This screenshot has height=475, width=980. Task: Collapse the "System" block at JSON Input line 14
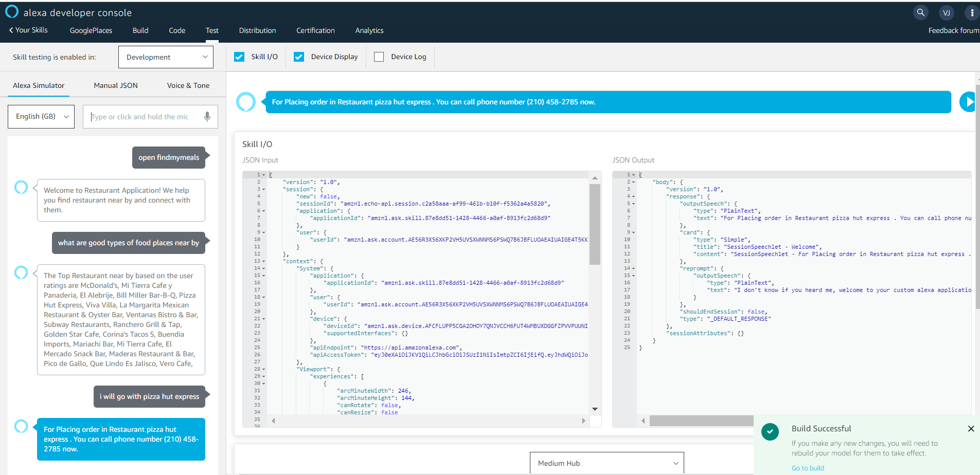264,268
